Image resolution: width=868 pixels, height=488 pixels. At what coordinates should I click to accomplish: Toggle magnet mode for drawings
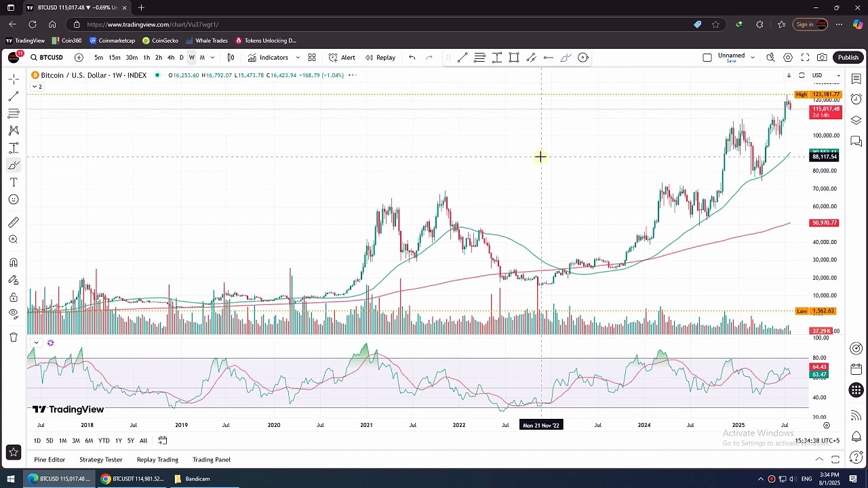click(14, 262)
